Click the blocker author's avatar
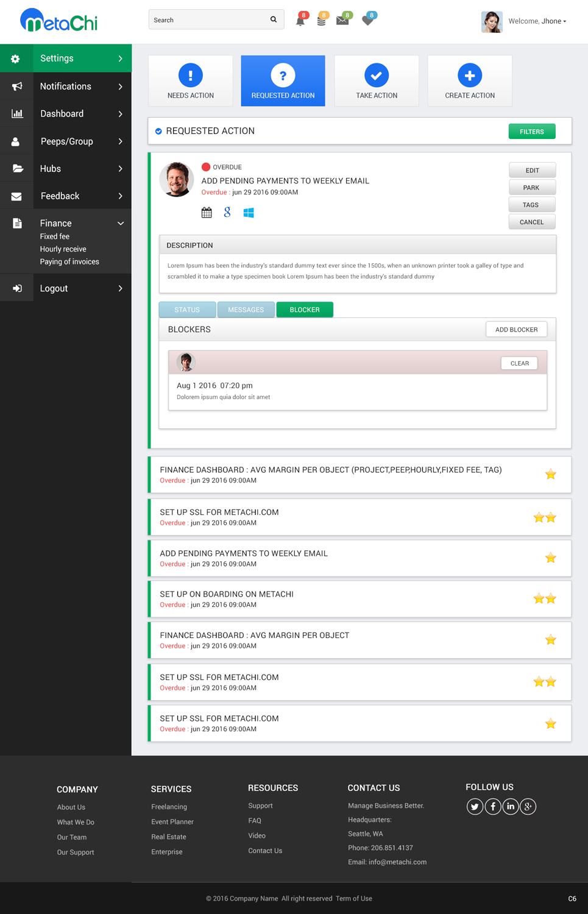Viewport: 588px width, 914px height. (x=186, y=362)
